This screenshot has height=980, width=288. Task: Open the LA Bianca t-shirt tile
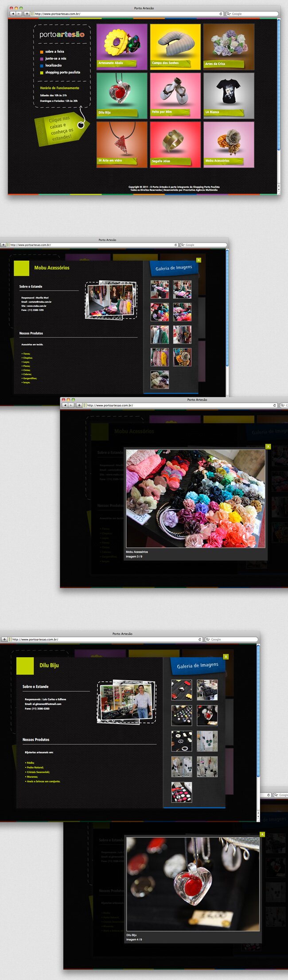229,96
